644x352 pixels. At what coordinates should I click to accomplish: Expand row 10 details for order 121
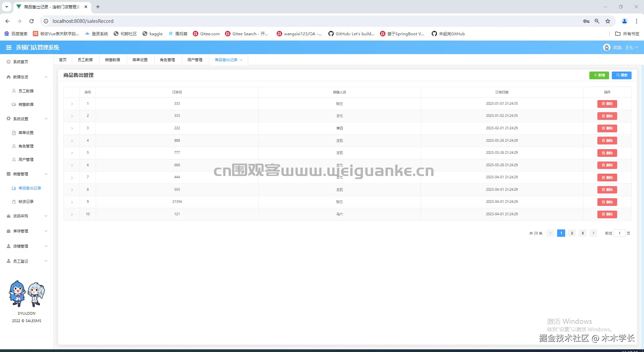72,214
